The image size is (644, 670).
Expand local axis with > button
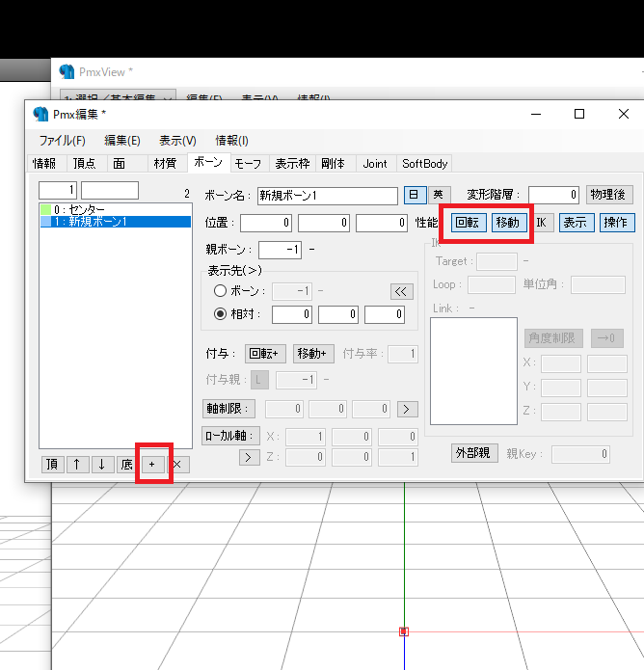(x=249, y=457)
